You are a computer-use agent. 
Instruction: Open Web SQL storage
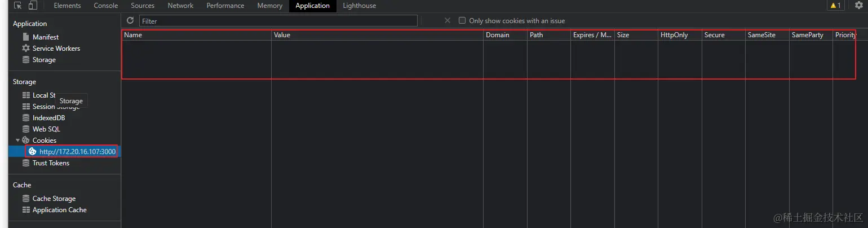46,129
